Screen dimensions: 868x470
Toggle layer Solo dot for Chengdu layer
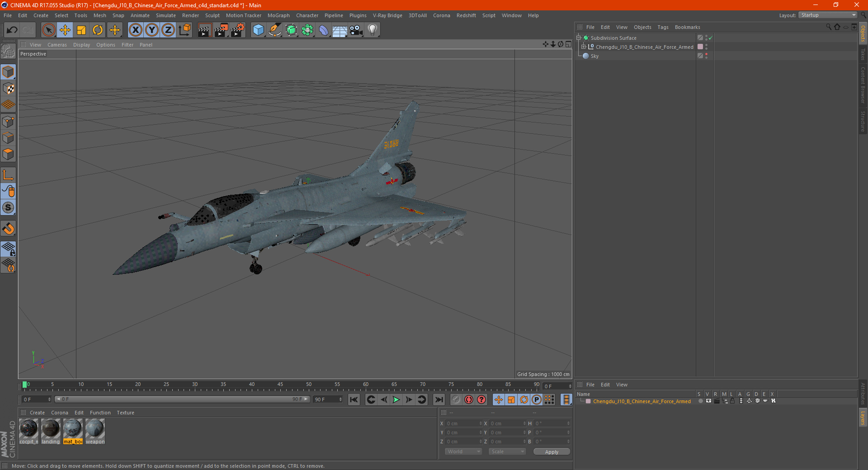[700, 401]
